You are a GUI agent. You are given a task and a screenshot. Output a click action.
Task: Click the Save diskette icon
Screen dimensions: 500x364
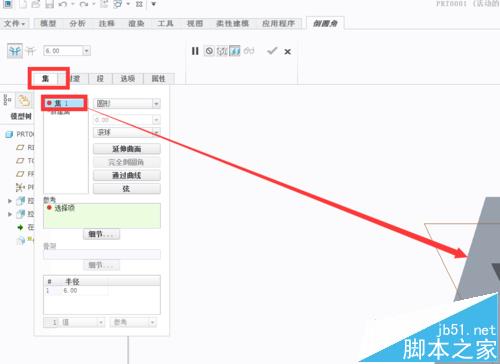(49, 4)
